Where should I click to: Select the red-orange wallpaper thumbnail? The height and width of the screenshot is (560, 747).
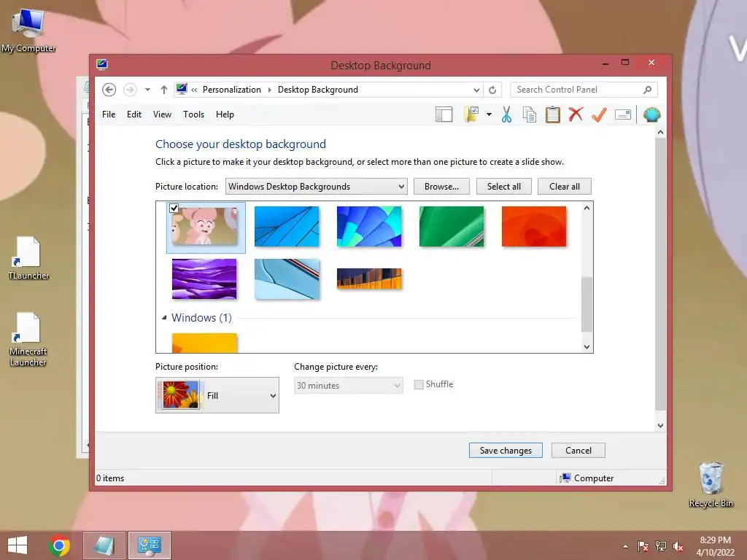[534, 227]
